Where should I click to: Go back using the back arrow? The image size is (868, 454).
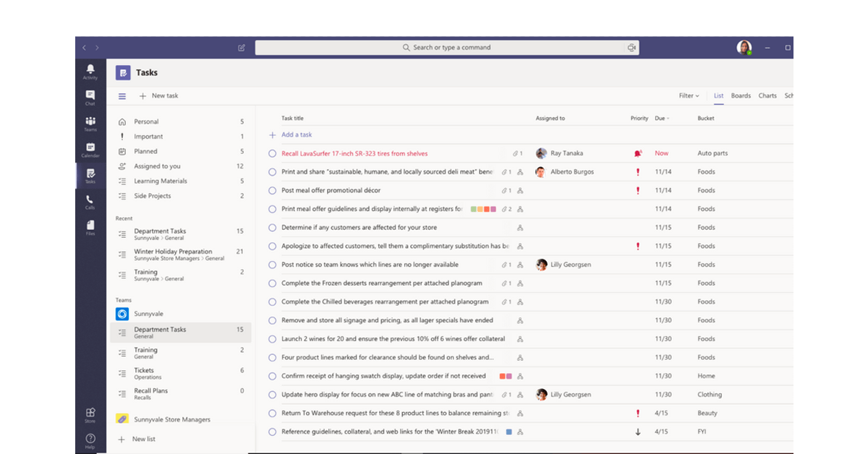pos(84,48)
